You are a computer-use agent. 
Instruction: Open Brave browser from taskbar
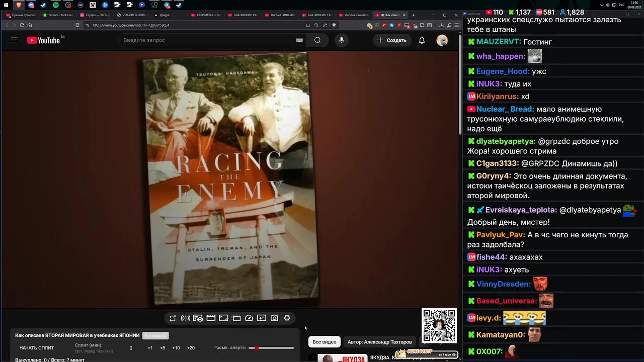tap(19, 5)
